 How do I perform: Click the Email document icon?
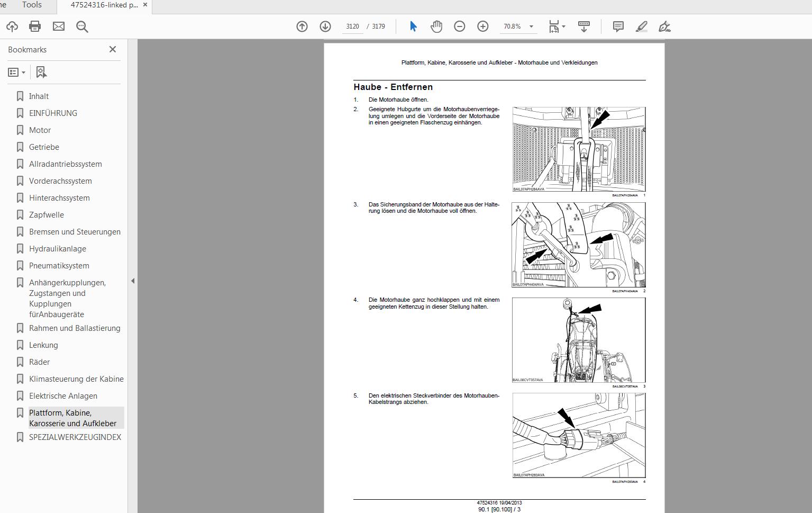click(x=58, y=26)
